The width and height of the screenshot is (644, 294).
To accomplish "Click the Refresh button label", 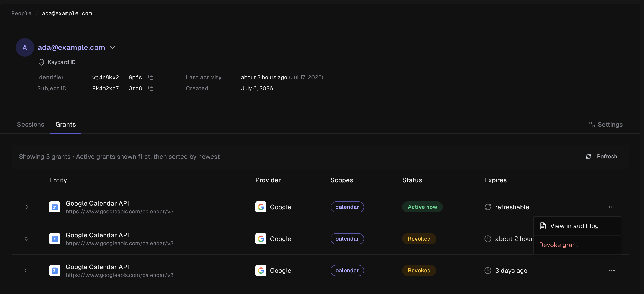I will (x=607, y=157).
